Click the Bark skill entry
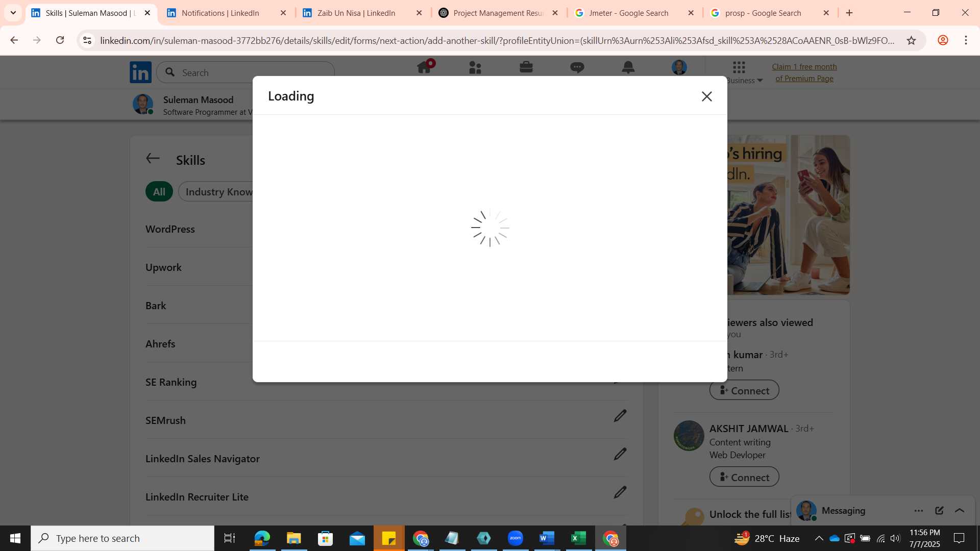The image size is (980, 551). click(x=156, y=306)
